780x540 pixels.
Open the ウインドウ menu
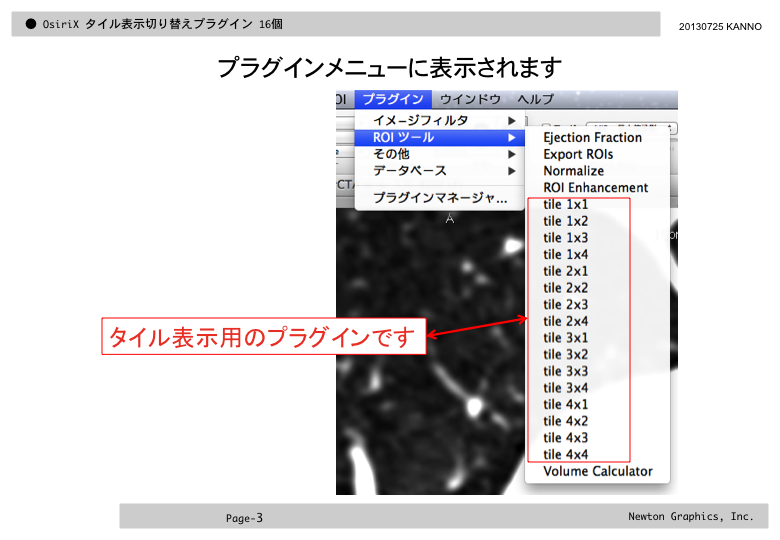pos(470,99)
